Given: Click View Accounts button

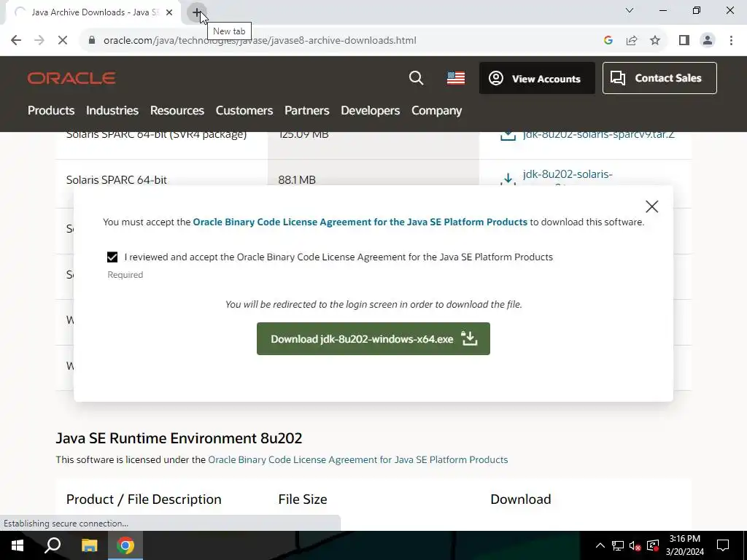Looking at the screenshot, I should [x=537, y=78].
